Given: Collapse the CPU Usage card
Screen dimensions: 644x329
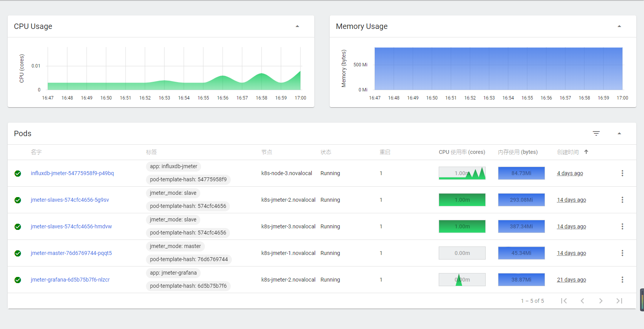Looking at the screenshot, I should 297,26.
